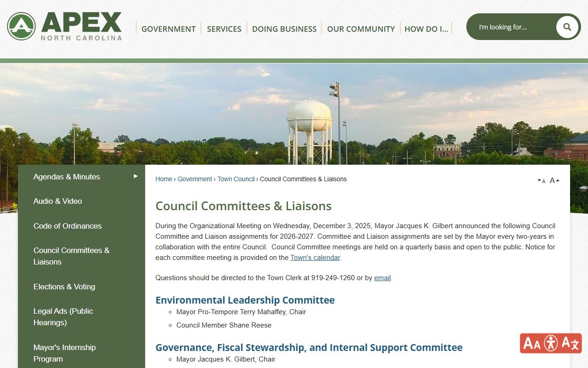The image size is (588, 368).
Task: Go to the Town Council breadcrumb
Action: [236, 179]
